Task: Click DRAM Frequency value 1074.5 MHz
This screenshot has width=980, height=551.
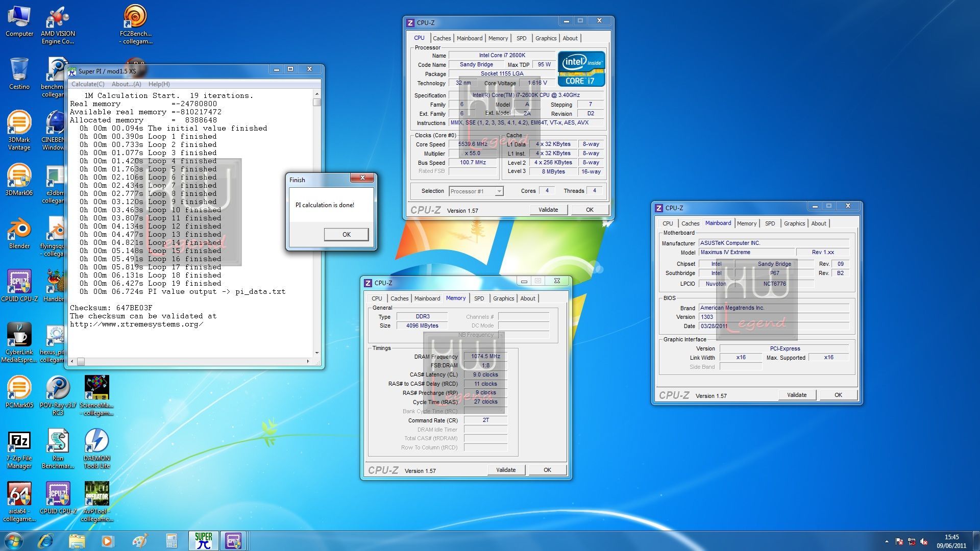Action: pos(485,357)
